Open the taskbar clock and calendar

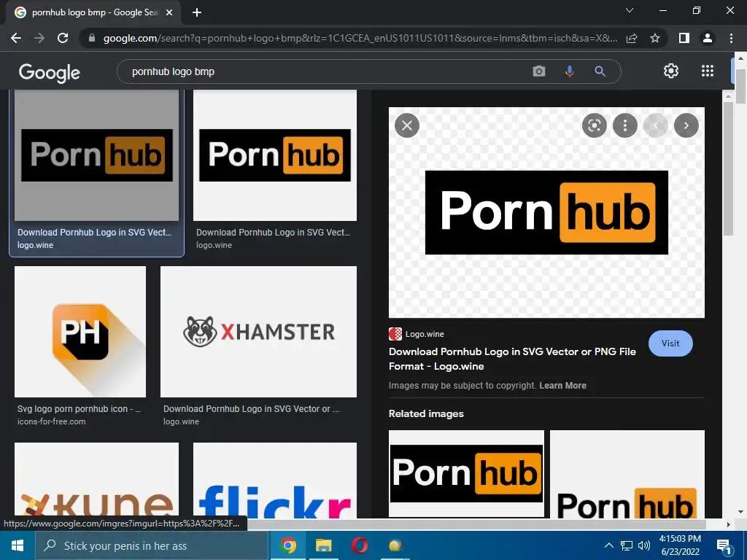pos(681,545)
